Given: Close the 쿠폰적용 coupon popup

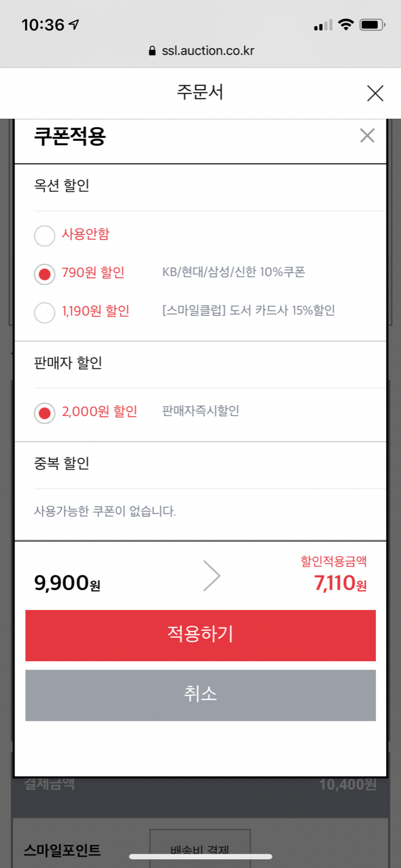Looking at the screenshot, I should click(367, 135).
